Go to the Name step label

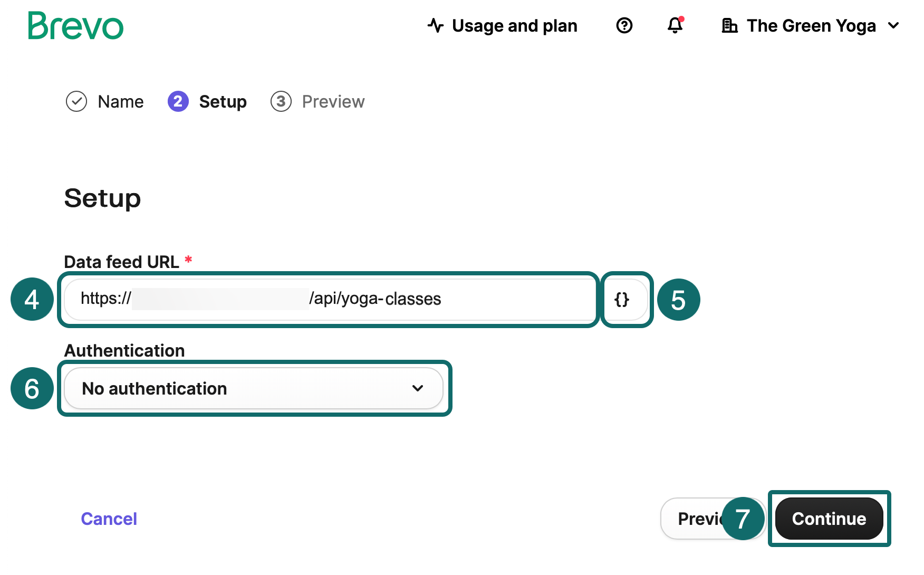coord(121,101)
